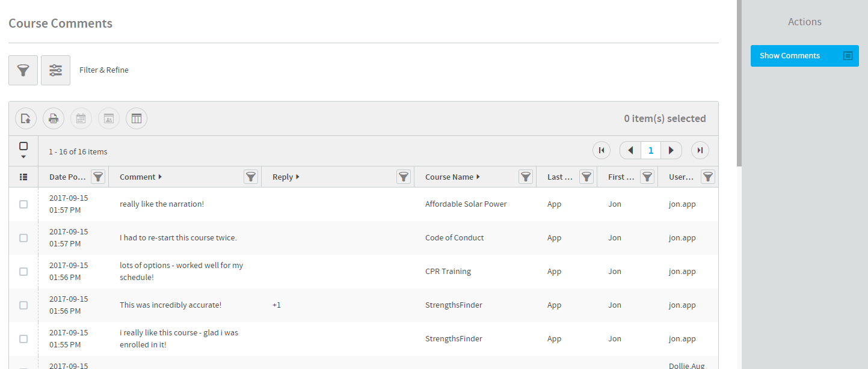This screenshot has width=868, height=369.
Task: Click the Date Posted column header
Action: 67,177
